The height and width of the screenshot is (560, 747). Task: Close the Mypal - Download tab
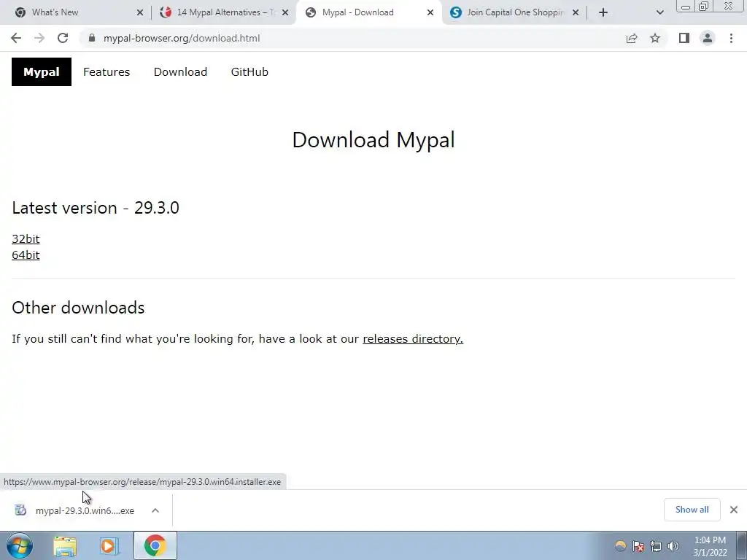pos(430,12)
